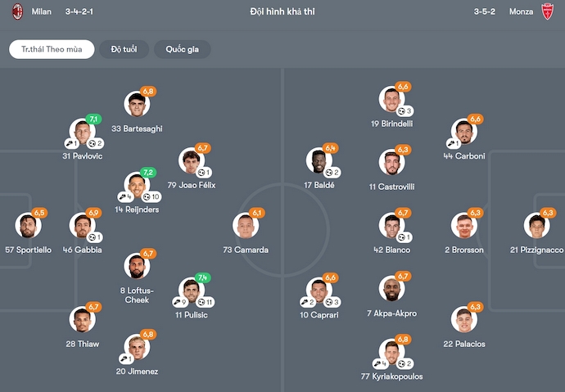Click Reijnders' 7.2 rating badge

point(148,173)
